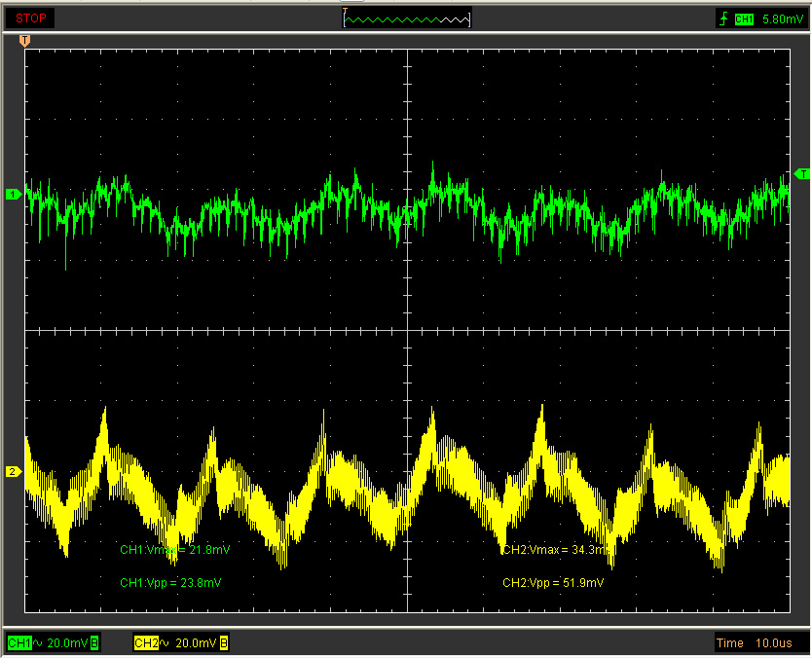Click the CH1 bandwidth limit B icon
The width and height of the screenshot is (812, 658).
click(94, 643)
